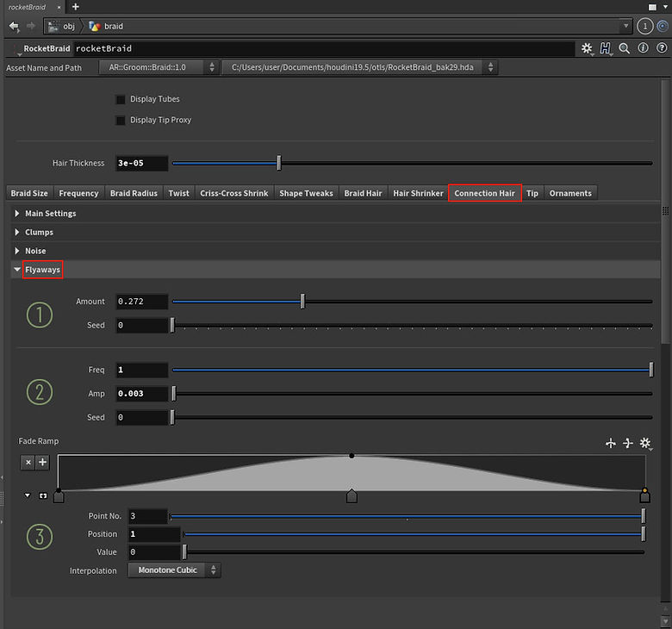The image size is (672, 629).
Task: Switch to the Ornaments tab
Action: (x=570, y=193)
